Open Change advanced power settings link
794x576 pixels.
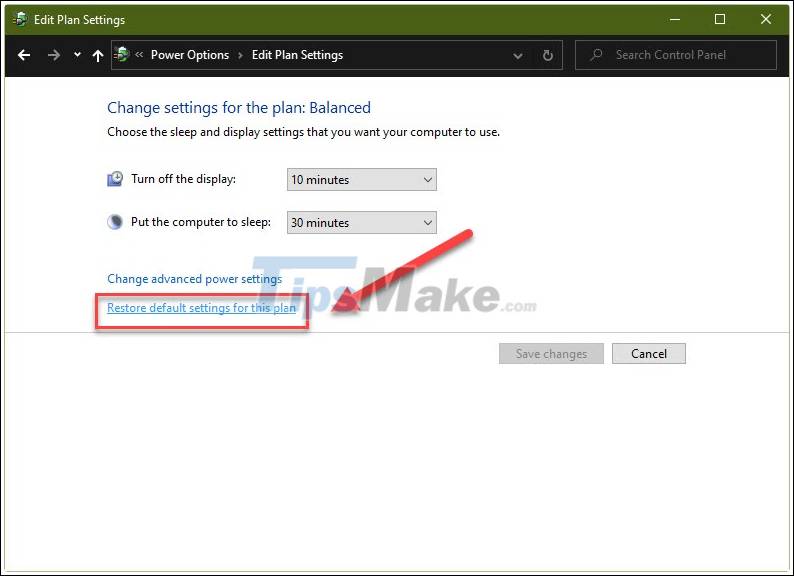tap(194, 279)
